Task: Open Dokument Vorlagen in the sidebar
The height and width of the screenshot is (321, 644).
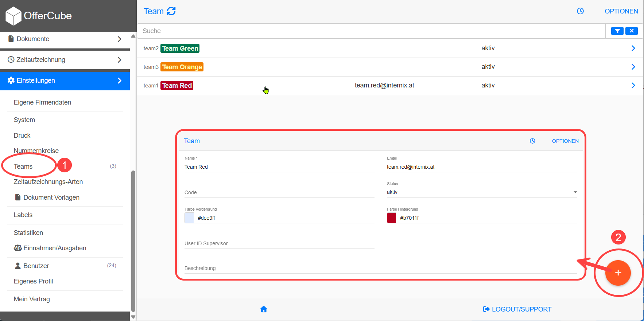Action: (51, 197)
